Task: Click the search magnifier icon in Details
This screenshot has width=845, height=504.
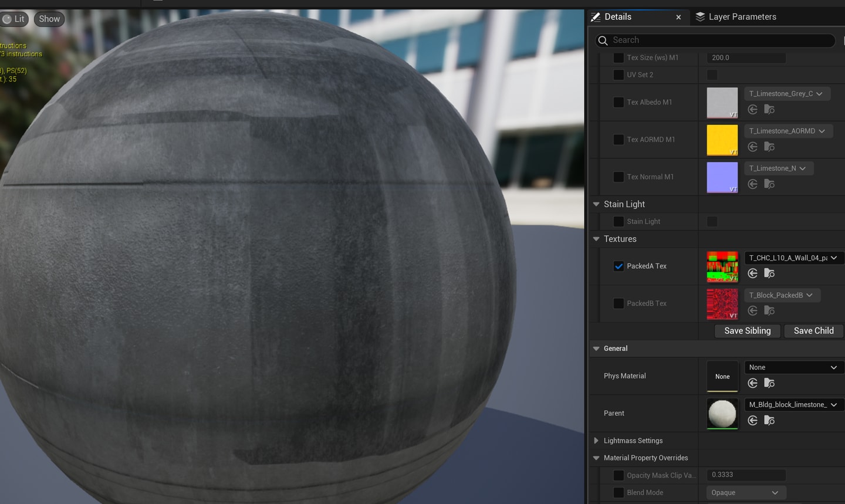Action: pyautogui.click(x=603, y=40)
